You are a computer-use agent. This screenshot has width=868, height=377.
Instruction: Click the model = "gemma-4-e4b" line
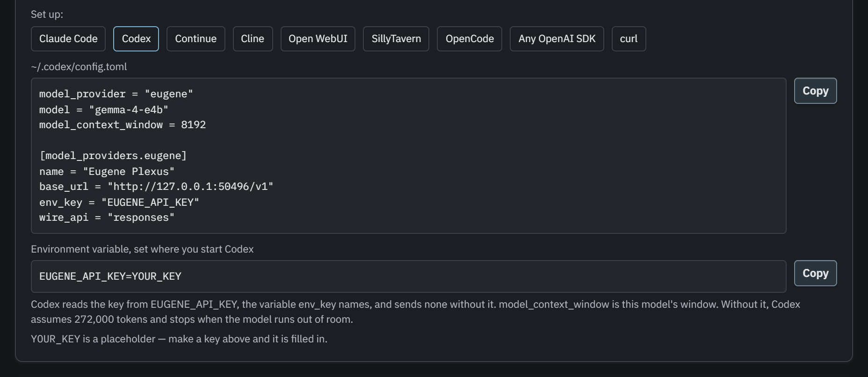coord(104,109)
